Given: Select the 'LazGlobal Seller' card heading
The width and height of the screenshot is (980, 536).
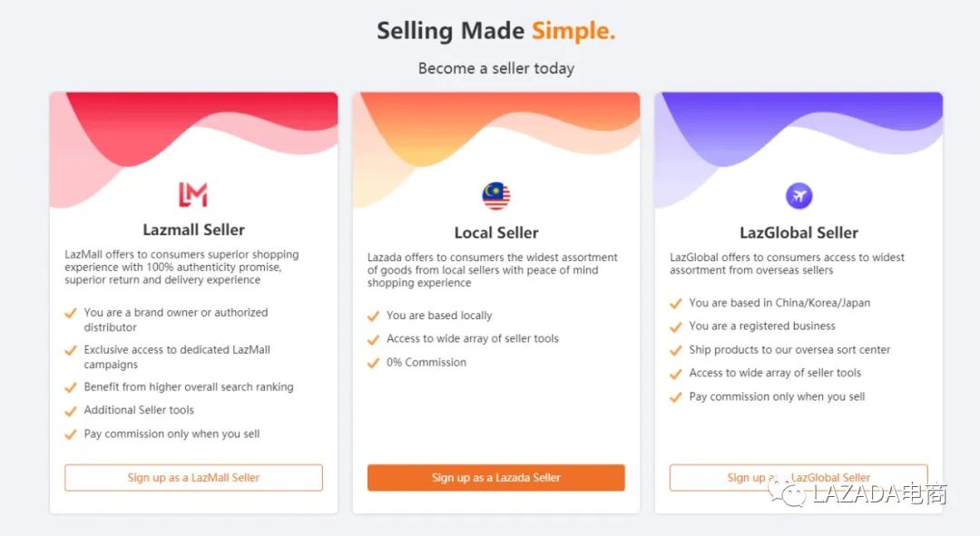Looking at the screenshot, I should [x=799, y=232].
